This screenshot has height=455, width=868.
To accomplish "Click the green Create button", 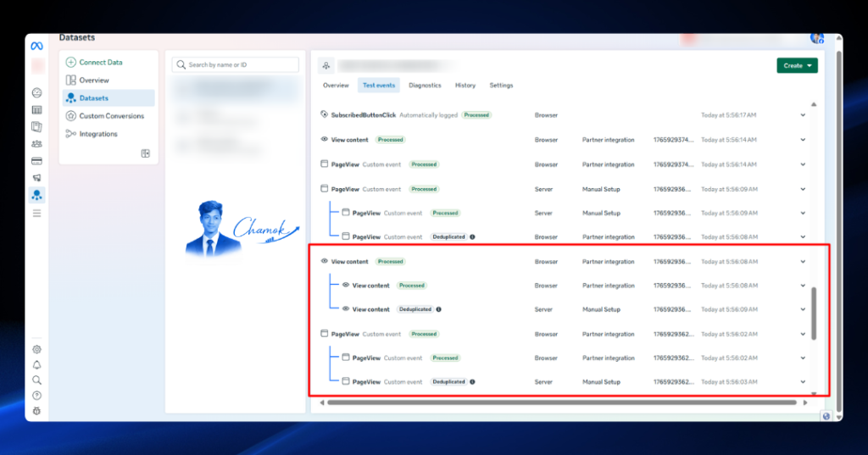I will pyautogui.click(x=797, y=66).
